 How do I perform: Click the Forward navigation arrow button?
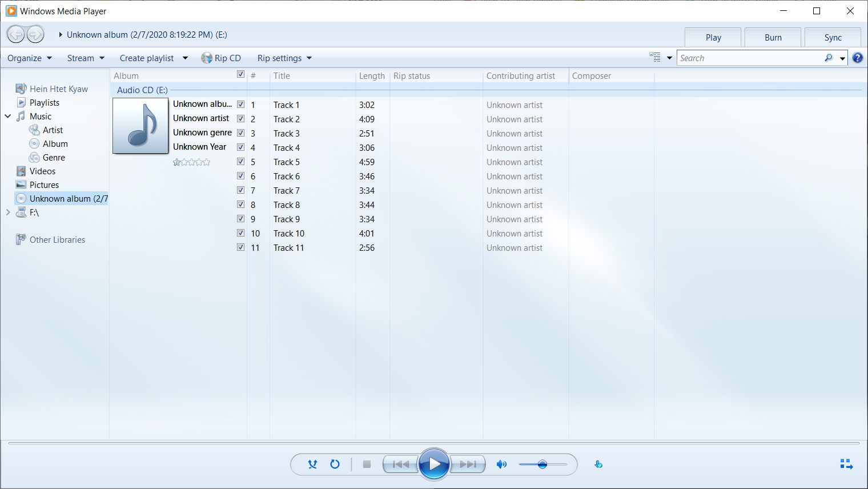click(x=35, y=34)
